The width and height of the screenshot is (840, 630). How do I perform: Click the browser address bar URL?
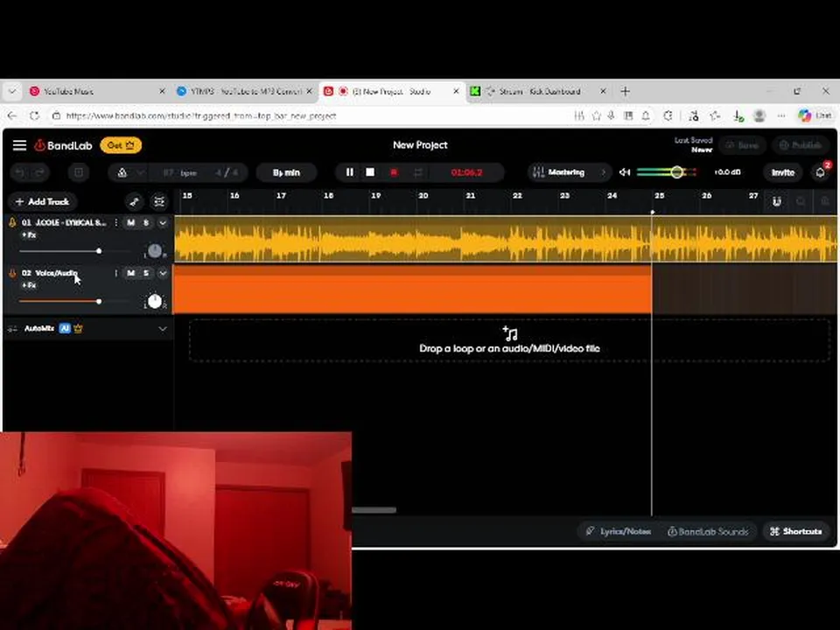[201, 115]
